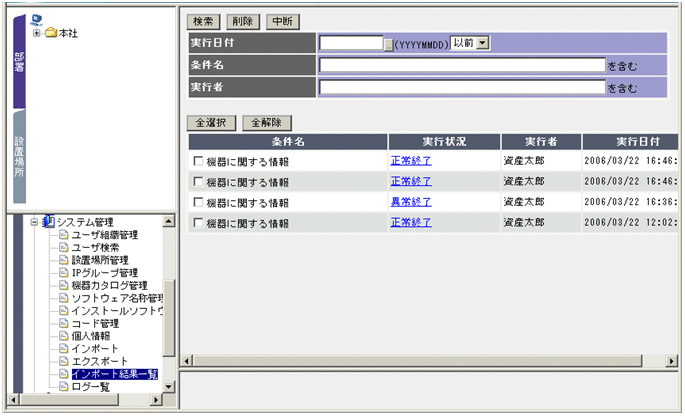Click the results pane scroll-right arrow
The image size is (685, 417).
tap(671, 361)
